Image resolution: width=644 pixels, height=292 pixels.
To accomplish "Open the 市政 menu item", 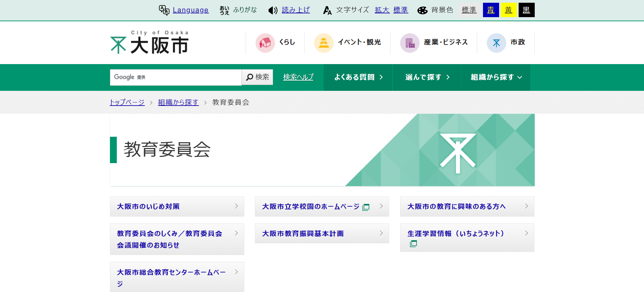I will pos(518,42).
